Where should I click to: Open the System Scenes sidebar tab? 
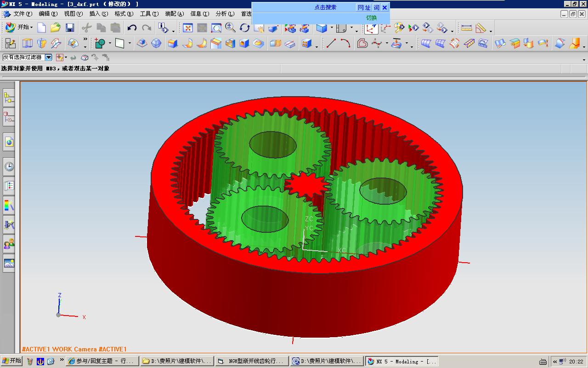coord(9,263)
